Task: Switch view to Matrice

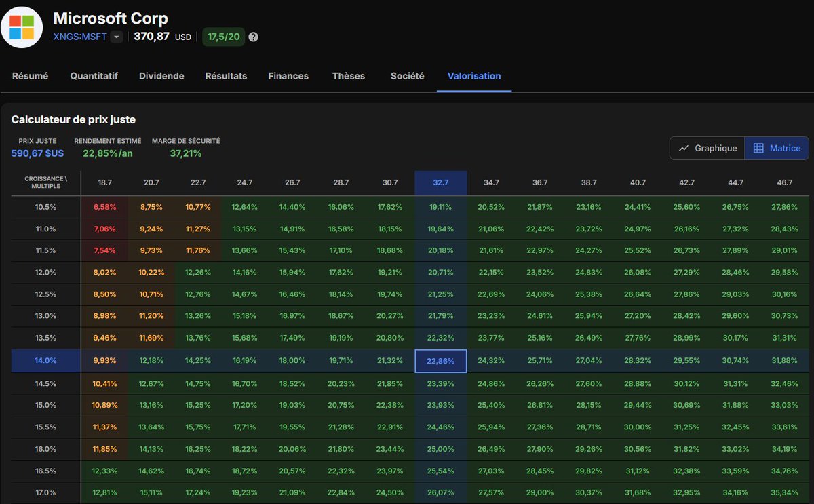Action: pos(777,148)
